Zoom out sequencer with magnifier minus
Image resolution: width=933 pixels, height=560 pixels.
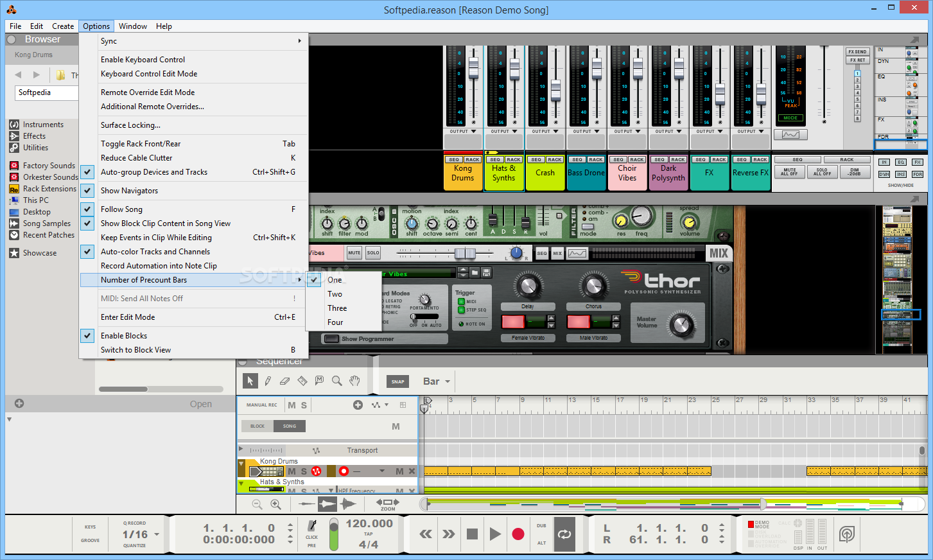257,505
